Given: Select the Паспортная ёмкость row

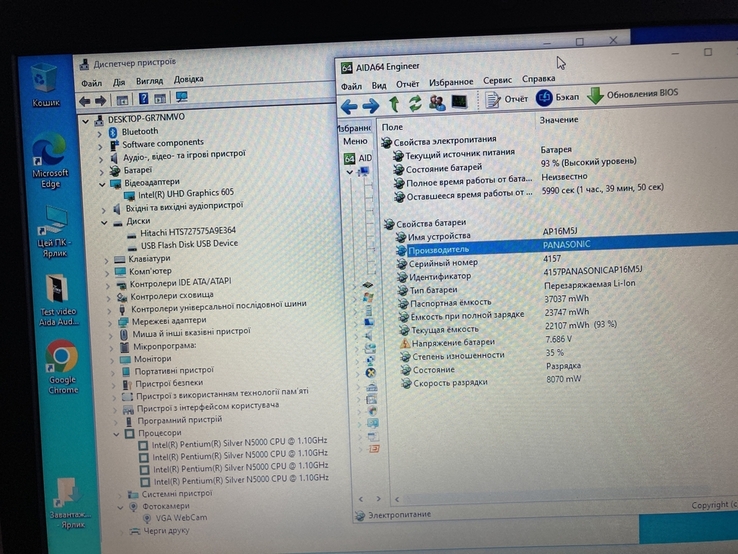Looking at the screenshot, I should click(x=494, y=300).
